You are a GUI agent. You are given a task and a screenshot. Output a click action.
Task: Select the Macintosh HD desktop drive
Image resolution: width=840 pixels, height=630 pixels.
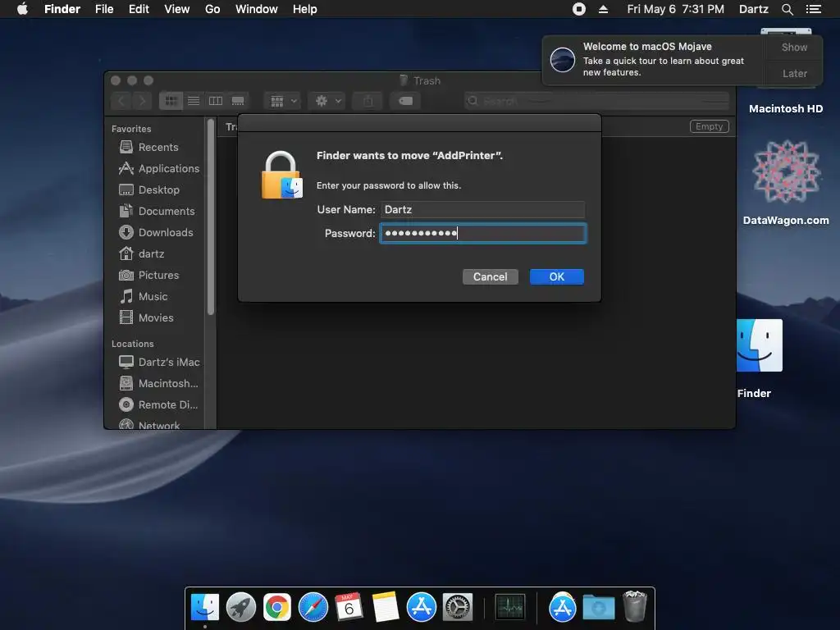click(786, 108)
